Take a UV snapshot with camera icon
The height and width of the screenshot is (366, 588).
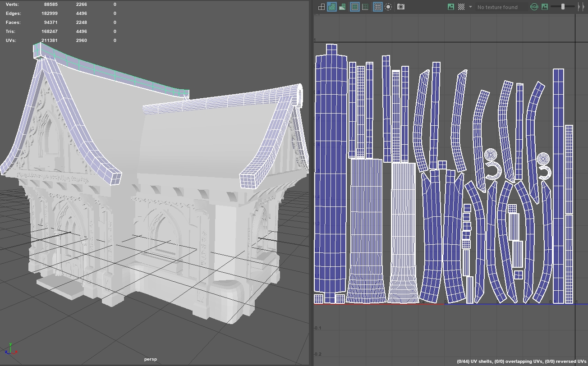point(401,7)
